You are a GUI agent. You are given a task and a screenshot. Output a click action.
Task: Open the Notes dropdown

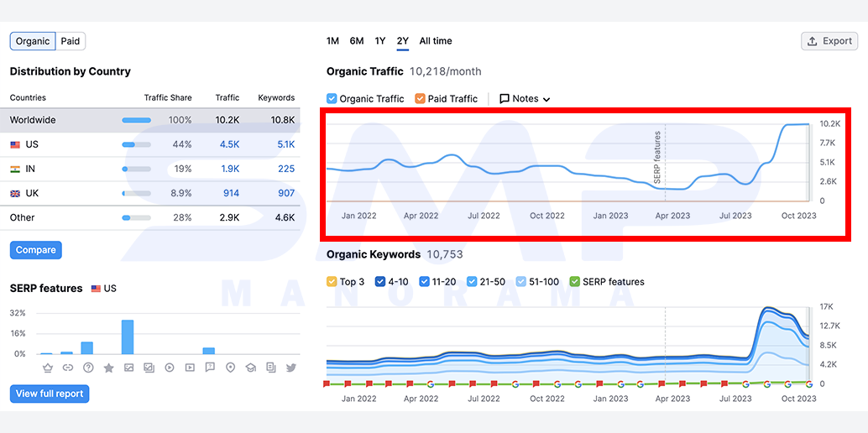tap(525, 98)
